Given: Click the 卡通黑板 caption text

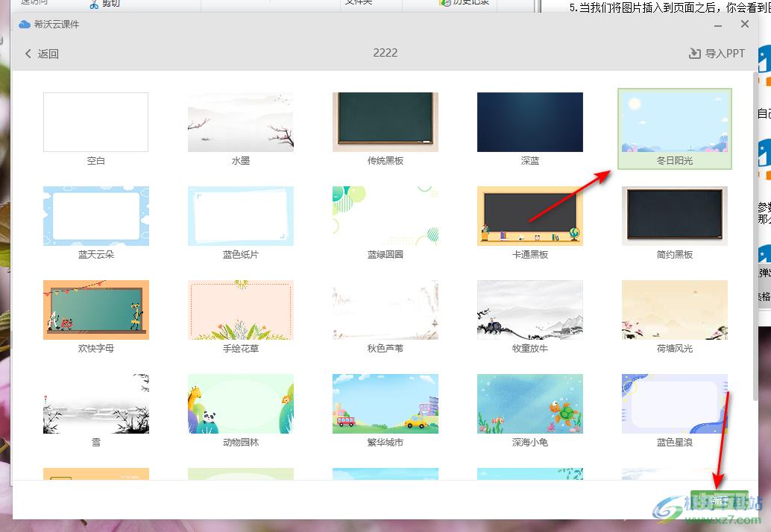Looking at the screenshot, I should coord(530,255).
